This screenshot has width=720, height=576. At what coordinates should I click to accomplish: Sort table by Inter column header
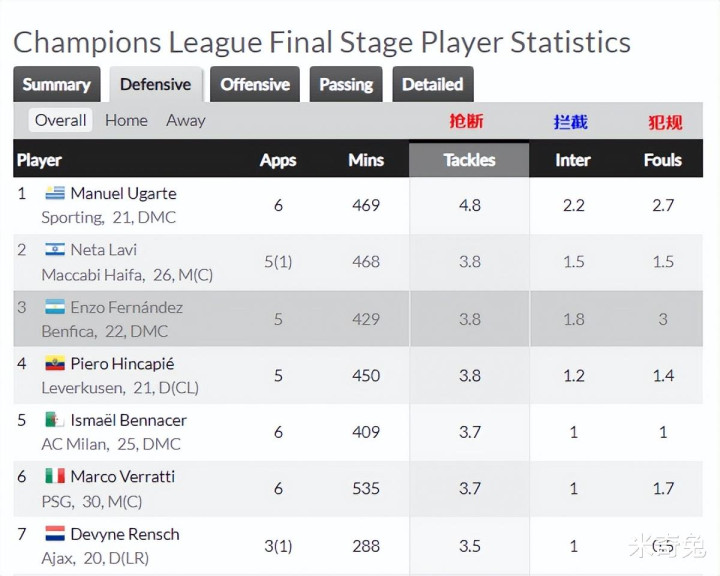point(573,160)
